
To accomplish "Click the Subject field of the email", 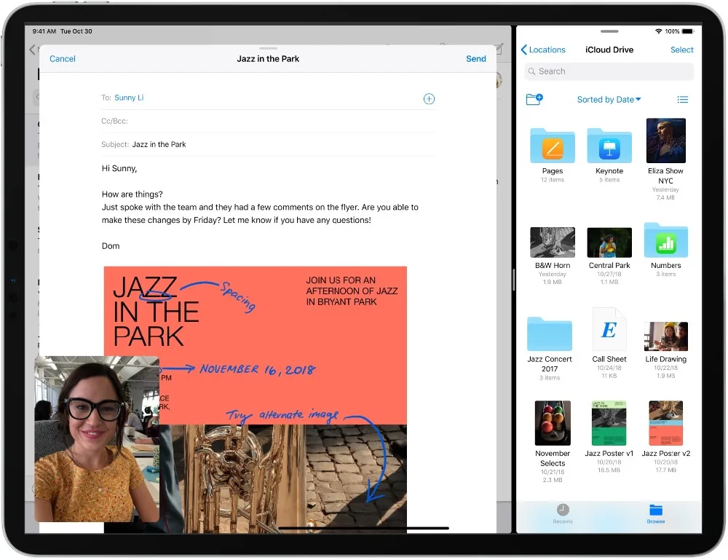I will [268, 144].
